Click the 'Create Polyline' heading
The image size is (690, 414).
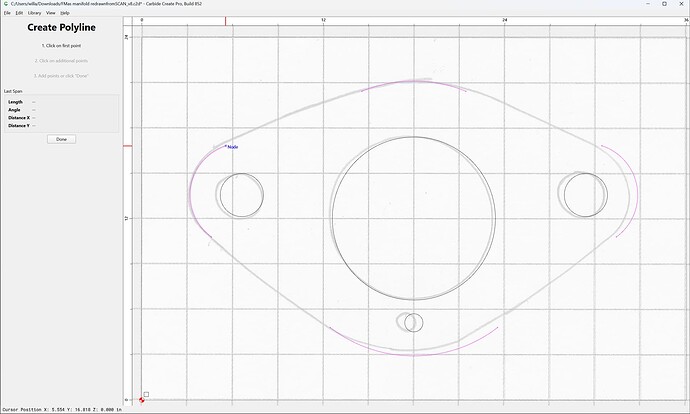(62, 27)
